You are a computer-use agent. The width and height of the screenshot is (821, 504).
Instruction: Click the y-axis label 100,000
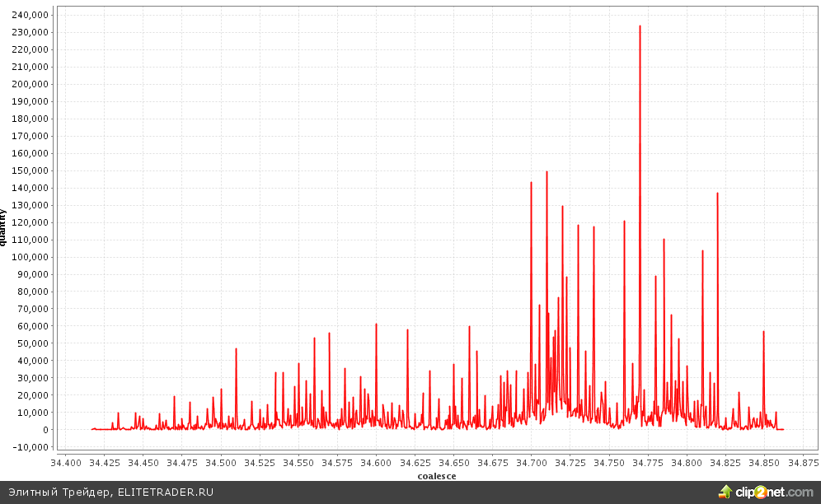[x=30, y=257]
